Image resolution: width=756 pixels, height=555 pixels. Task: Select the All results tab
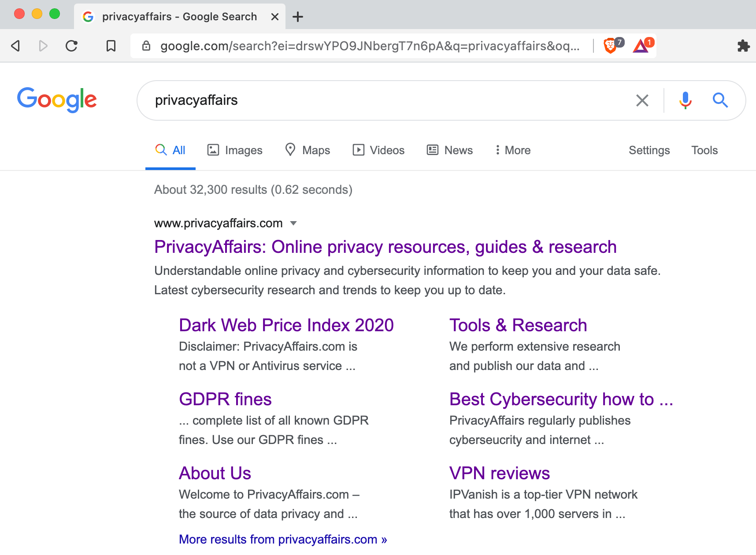(x=170, y=150)
